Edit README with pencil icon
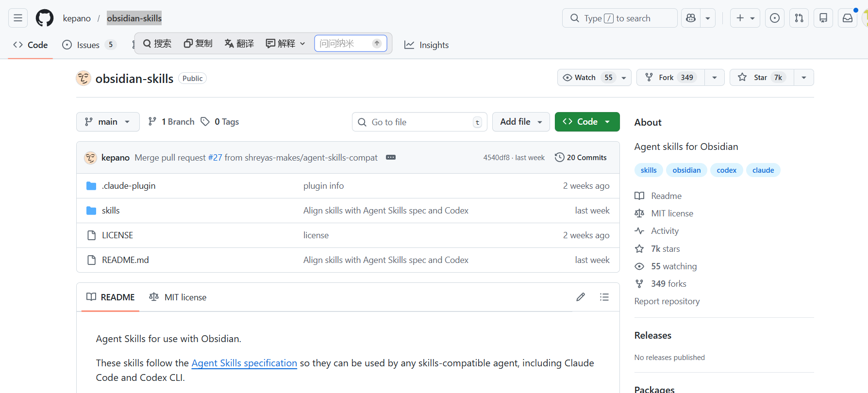868x393 pixels. (581, 297)
